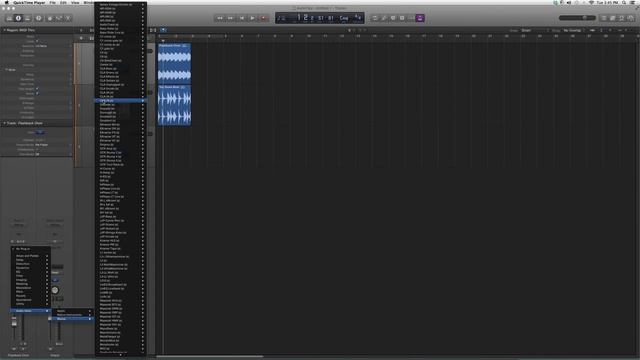Image resolution: width=640 pixels, height=360 pixels.
Task: Open the Apple menu
Action: coord(7,2)
